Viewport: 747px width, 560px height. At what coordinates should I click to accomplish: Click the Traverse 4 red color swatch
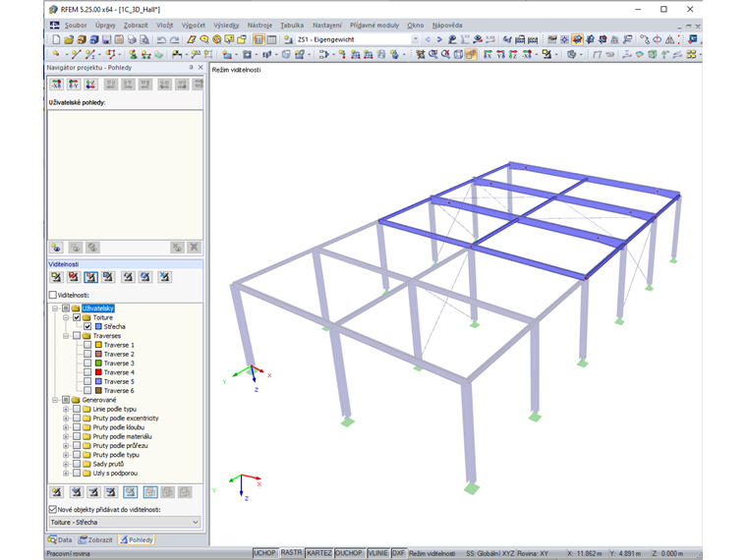click(x=98, y=372)
